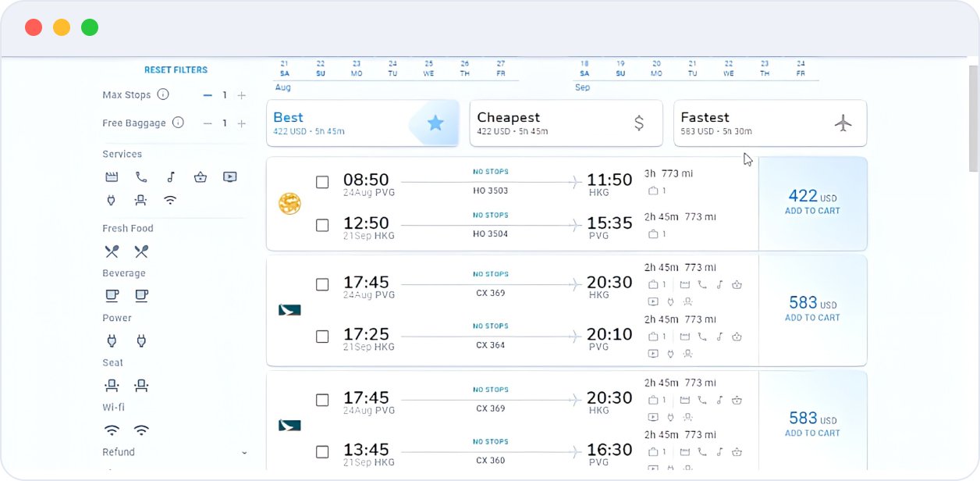Viewport: 980px width, 481px height.
Task: Tick the 17:45 checkbox in the card with CX 364
Action: coord(322,284)
